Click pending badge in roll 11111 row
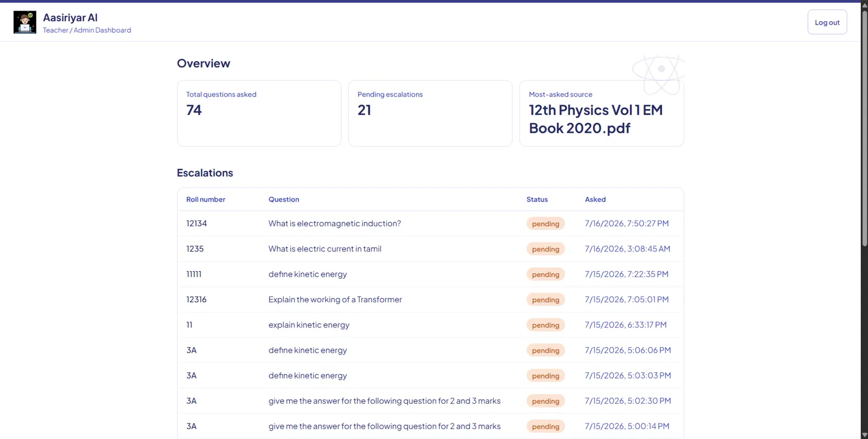The height and width of the screenshot is (439, 868). [x=545, y=274]
